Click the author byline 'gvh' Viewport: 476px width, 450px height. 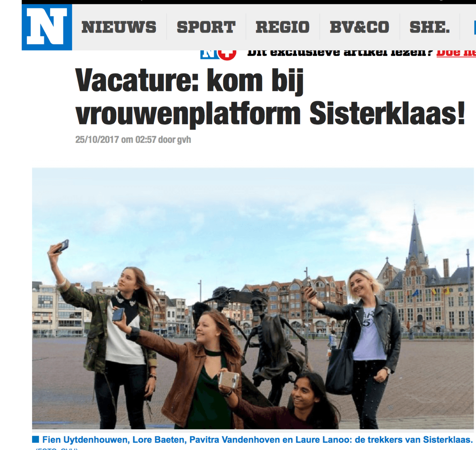[x=184, y=140]
